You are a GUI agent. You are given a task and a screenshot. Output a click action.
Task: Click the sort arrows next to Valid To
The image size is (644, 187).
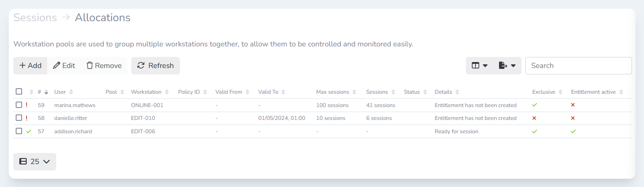(x=283, y=92)
